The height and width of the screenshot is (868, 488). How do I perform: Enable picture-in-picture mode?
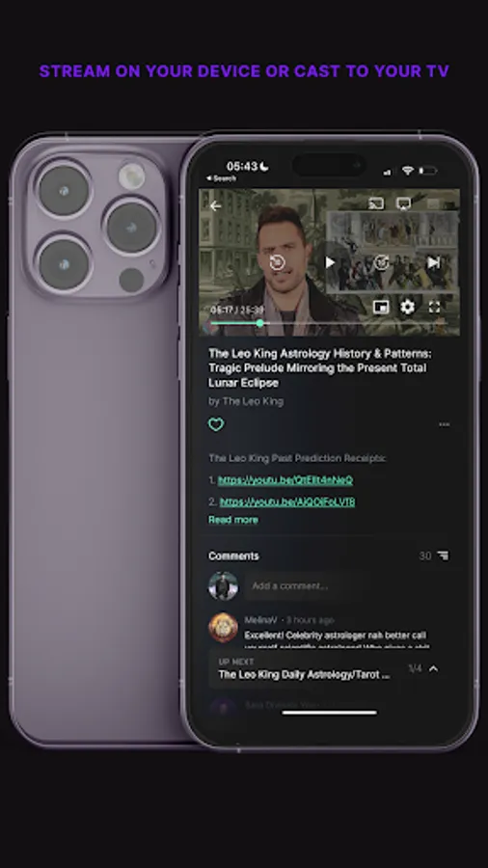381,307
